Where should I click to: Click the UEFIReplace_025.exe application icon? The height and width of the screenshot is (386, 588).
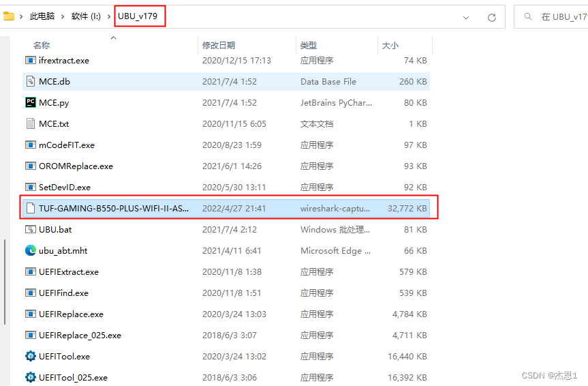point(31,335)
